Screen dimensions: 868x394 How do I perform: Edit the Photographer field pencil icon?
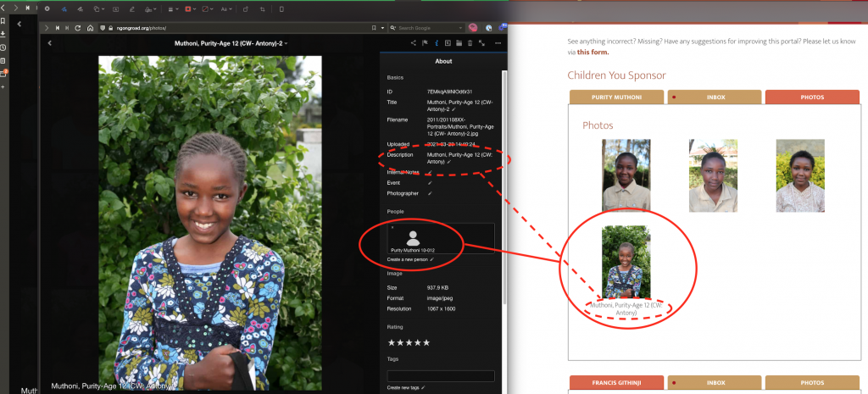(x=430, y=193)
